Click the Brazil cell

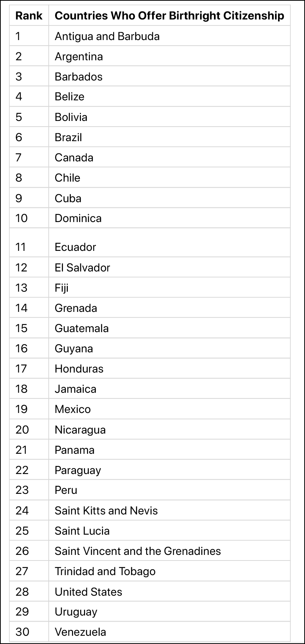pos(169,137)
